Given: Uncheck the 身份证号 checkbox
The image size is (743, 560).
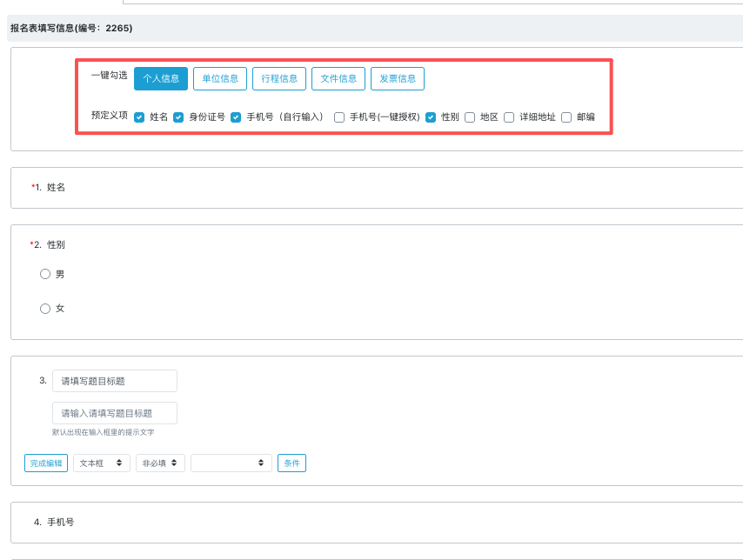Looking at the screenshot, I should pos(178,117).
